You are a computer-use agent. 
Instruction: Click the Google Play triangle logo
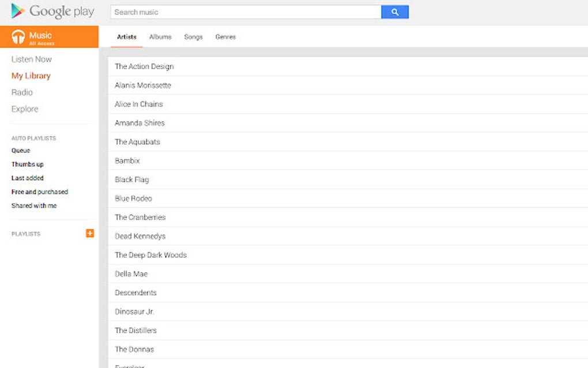tap(17, 10)
